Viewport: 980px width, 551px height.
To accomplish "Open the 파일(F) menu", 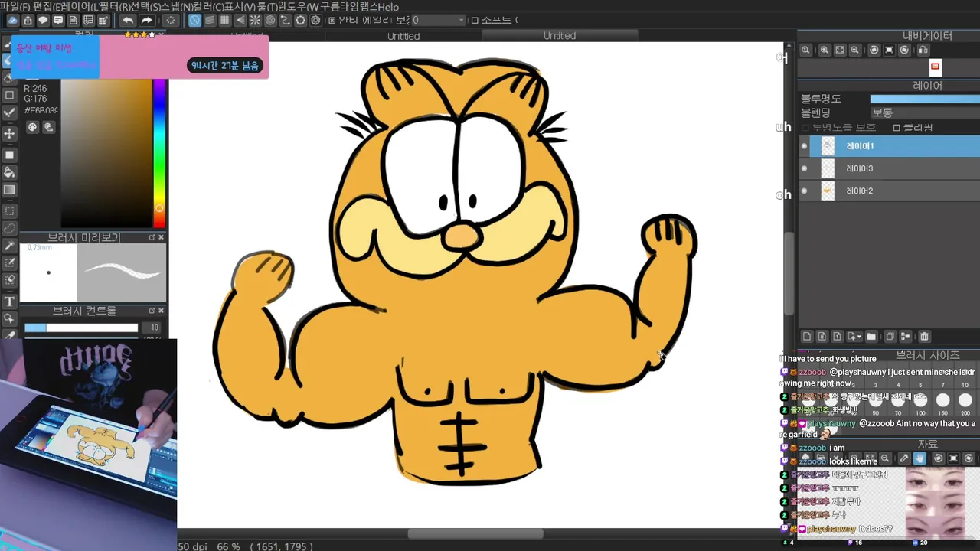I will 15,7.
